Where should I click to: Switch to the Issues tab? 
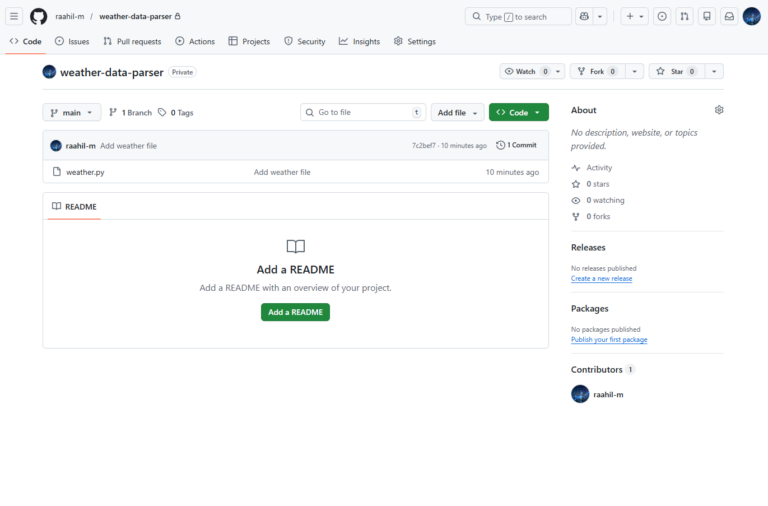click(x=72, y=42)
